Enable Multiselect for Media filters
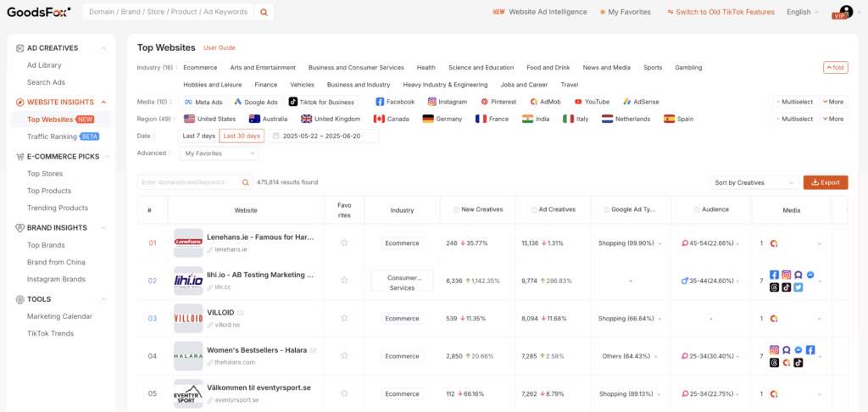This screenshot has width=868, height=412. point(794,102)
